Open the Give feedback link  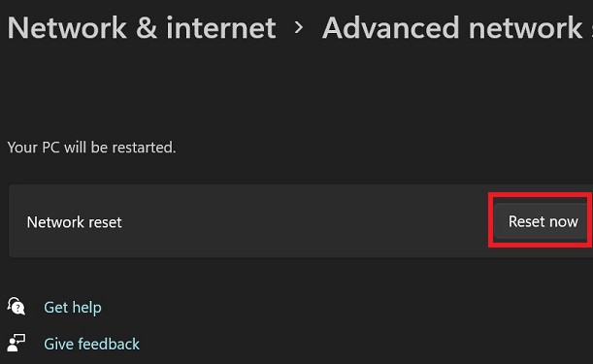coord(91,344)
